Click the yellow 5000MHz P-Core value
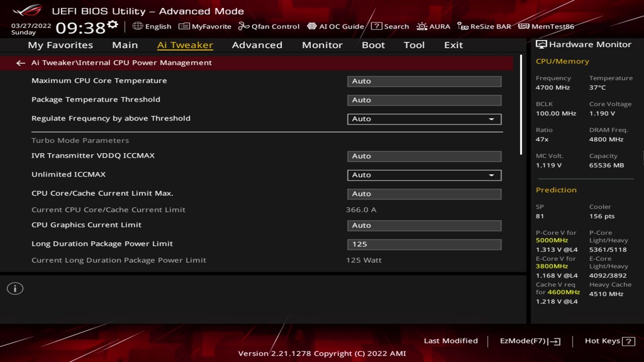 pyautogui.click(x=552, y=240)
